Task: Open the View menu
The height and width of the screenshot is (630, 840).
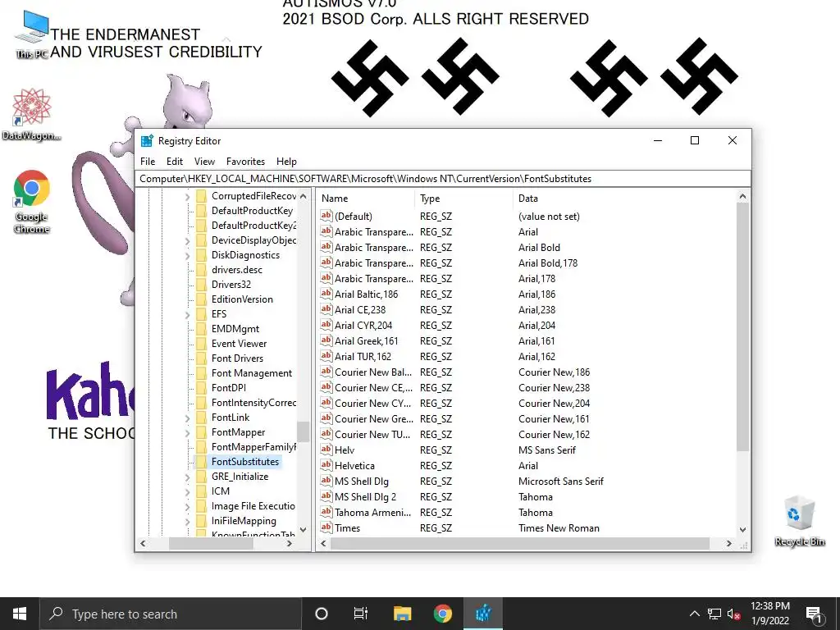Action: (x=204, y=162)
